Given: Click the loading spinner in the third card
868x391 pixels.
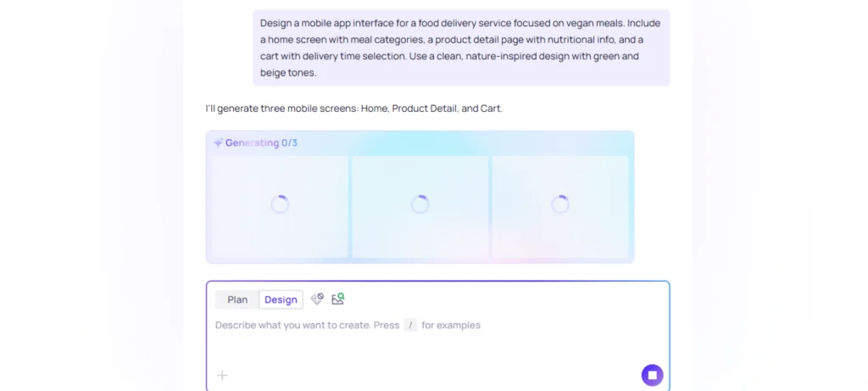Looking at the screenshot, I should coord(560,204).
